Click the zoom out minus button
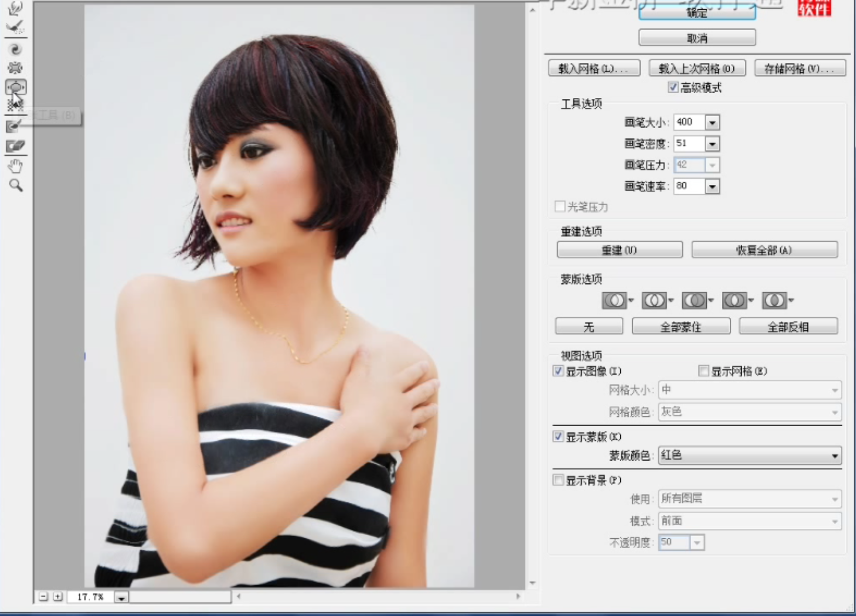Viewport: 856px width, 616px height. (x=43, y=596)
